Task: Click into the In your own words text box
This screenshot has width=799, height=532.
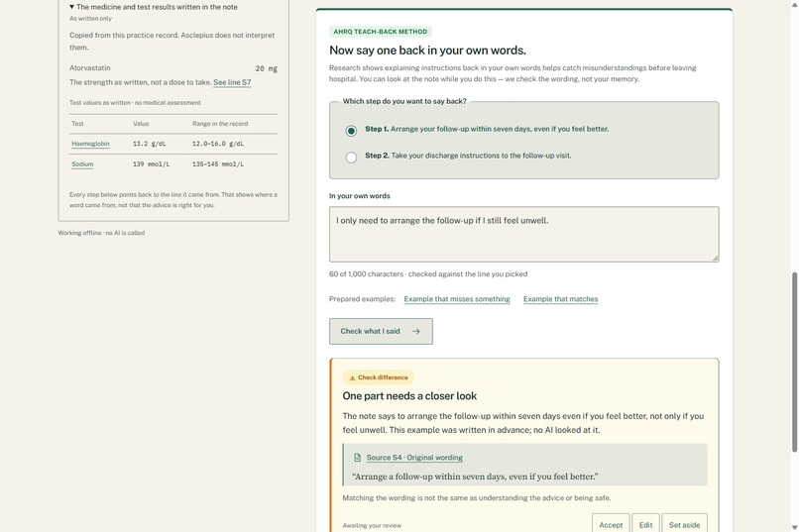Action: pyautogui.click(x=523, y=234)
